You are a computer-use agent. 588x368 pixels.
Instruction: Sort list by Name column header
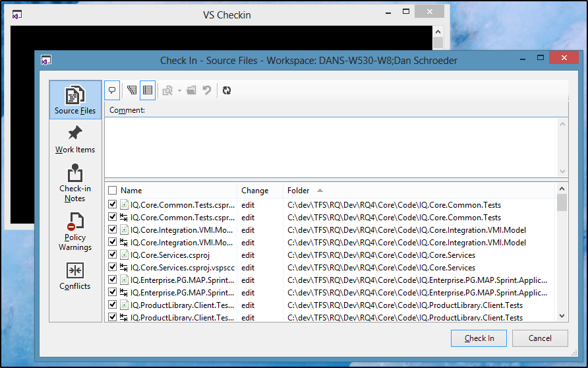pyautogui.click(x=131, y=190)
